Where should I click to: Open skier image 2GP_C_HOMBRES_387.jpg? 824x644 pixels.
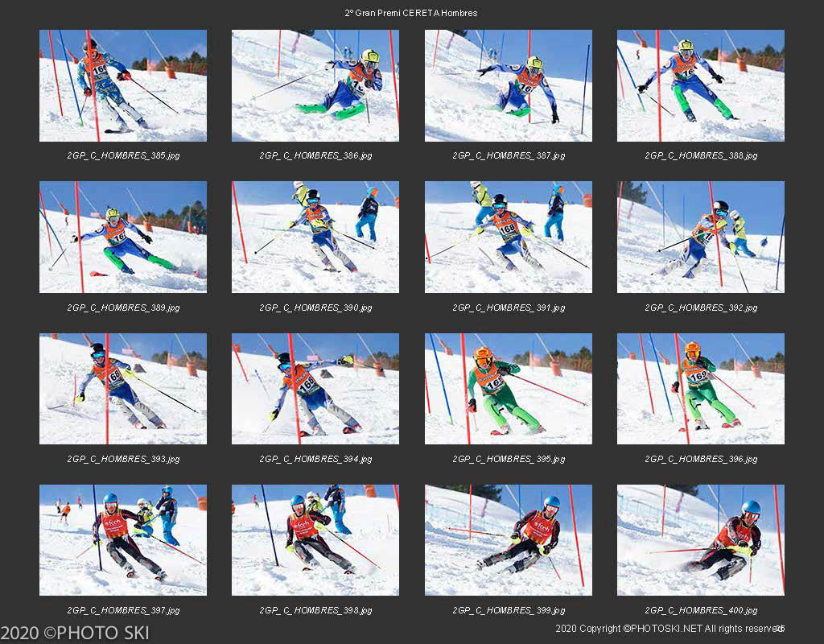tap(509, 85)
